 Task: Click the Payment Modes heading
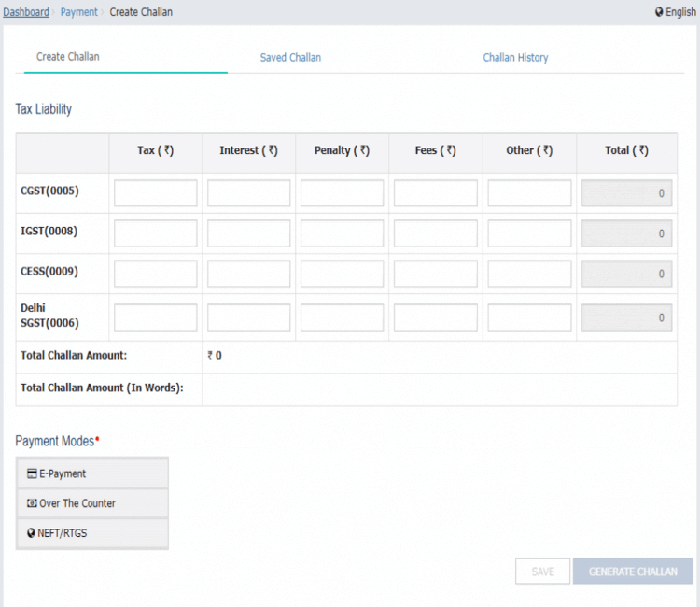click(x=57, y=442)
